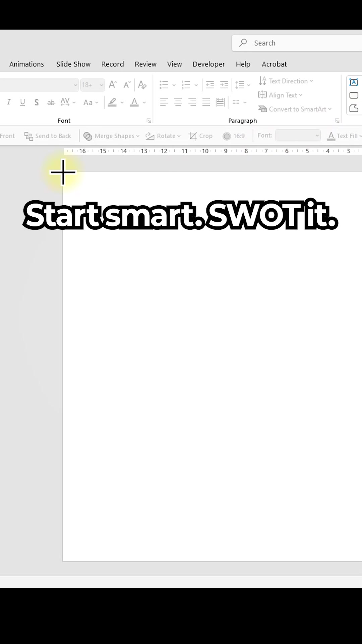Expand the numbering style arrow
This screenshot has height=644, width=362.
[x=196, y=85]
